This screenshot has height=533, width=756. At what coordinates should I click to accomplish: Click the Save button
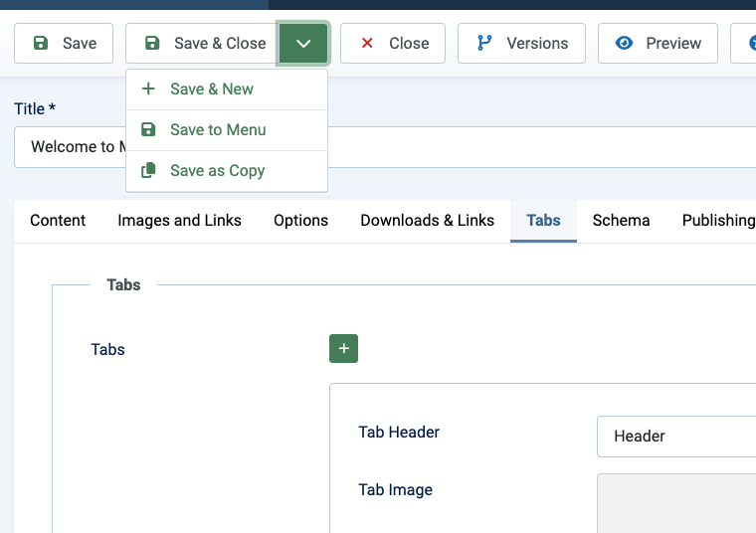point(65,44)
